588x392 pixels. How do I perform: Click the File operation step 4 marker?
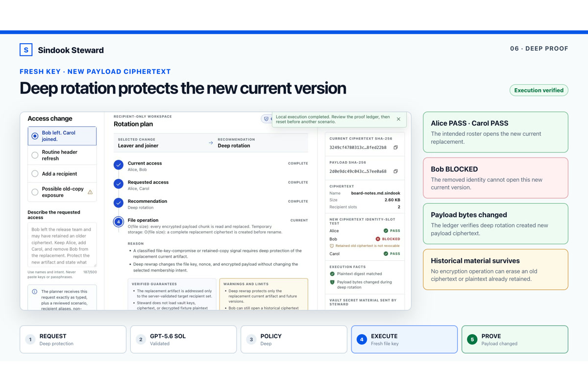click(119, 222)
